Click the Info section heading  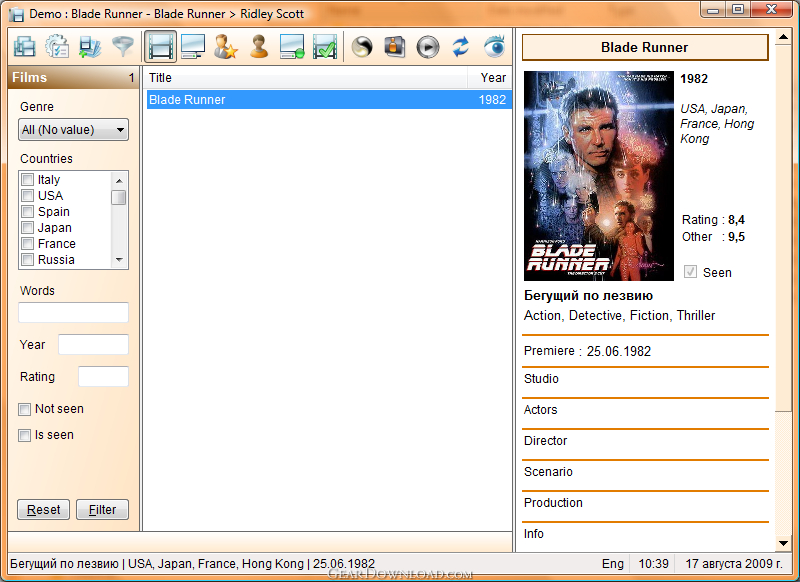tap(534, 534)
